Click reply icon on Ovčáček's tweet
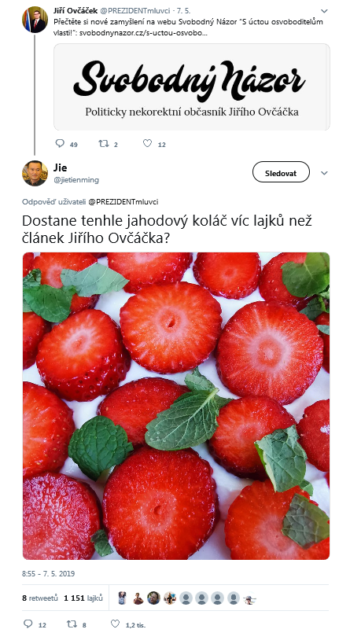Image resolution: width=350 pixels, height=644 pixels. click(x=60, y=143)
